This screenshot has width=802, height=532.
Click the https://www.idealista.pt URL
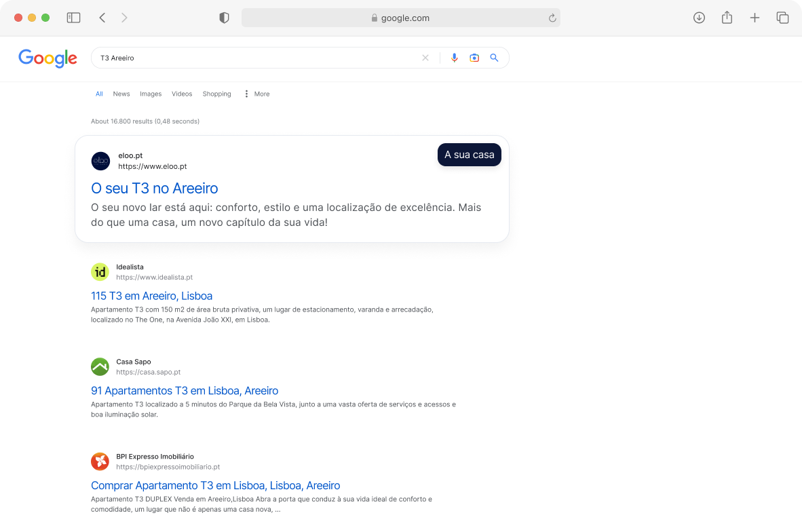coord(155,278)
